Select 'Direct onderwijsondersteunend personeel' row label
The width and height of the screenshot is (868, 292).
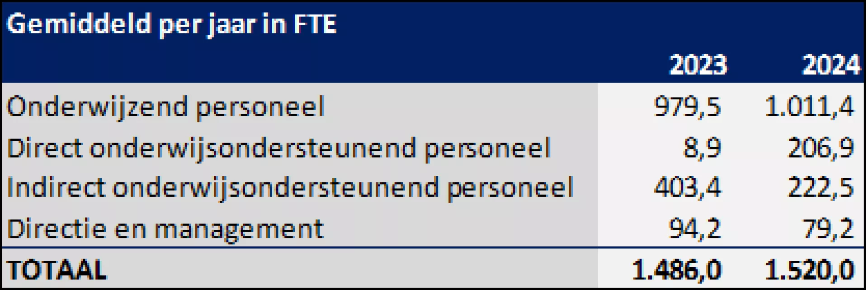pyautogui.click(x=279, y=148)
